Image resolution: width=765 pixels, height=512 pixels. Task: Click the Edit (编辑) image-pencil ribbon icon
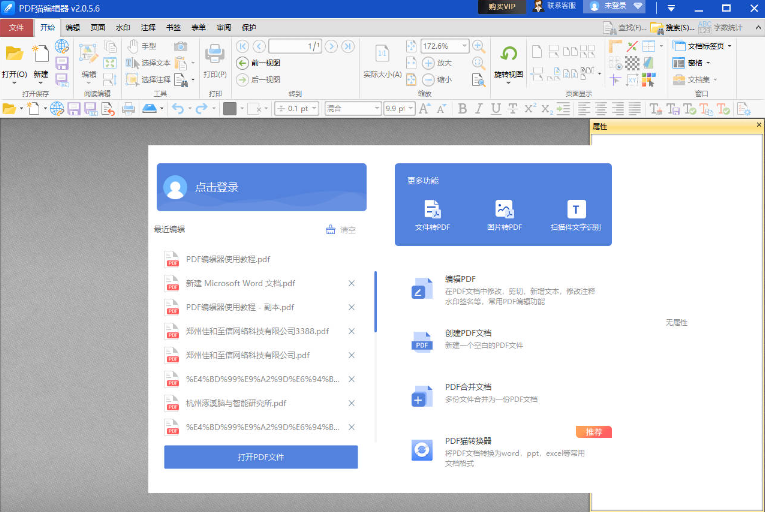tap(88, 54)
